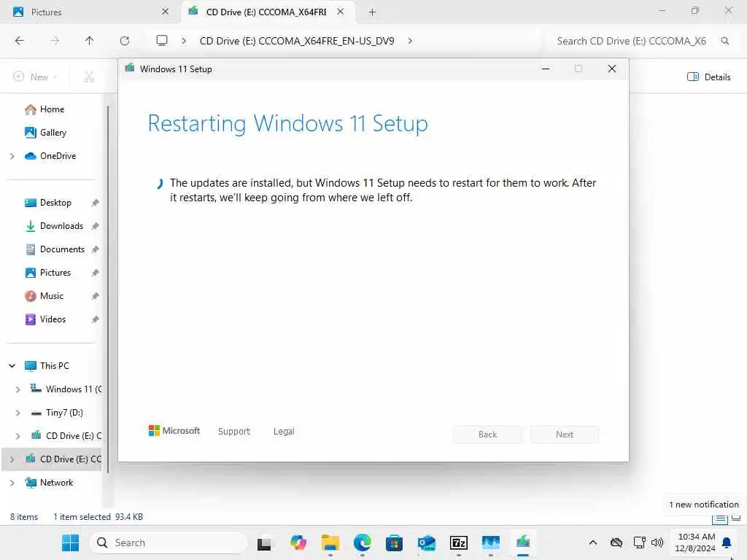Open the Support link in Setup
This screenshot has height=560, width=747.
234,431
